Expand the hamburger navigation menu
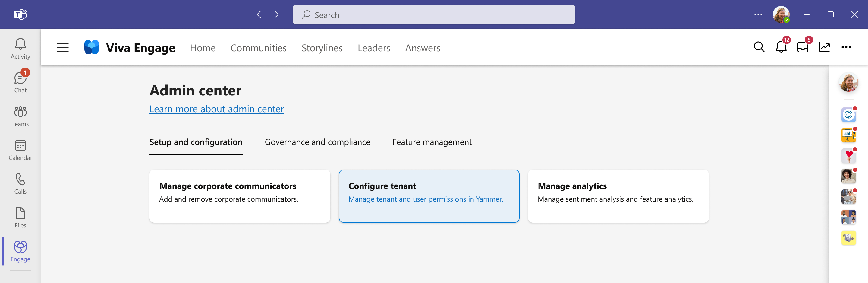 click(63, 47)
